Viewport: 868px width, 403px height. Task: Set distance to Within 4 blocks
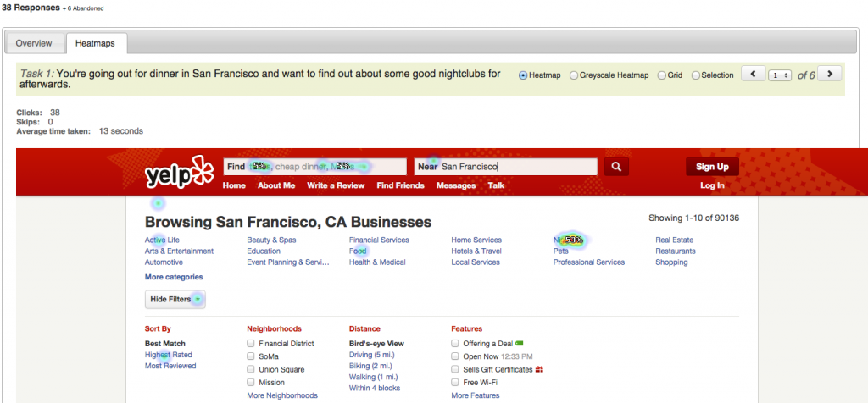point(375,388)
